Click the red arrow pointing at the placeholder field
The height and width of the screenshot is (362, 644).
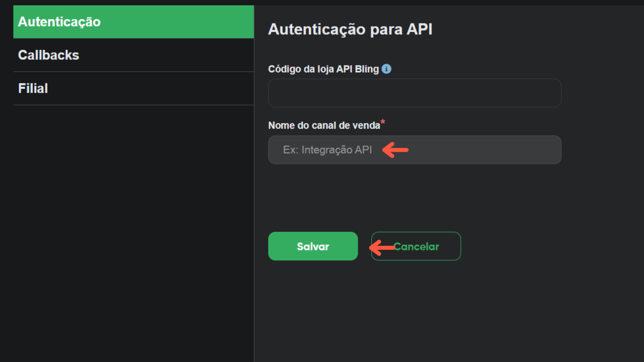click(394, 150)
